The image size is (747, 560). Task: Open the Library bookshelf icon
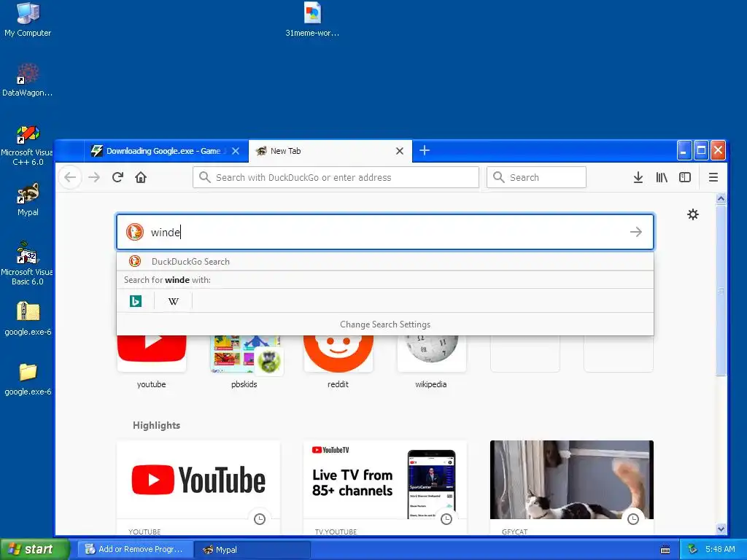click(661, 178)
